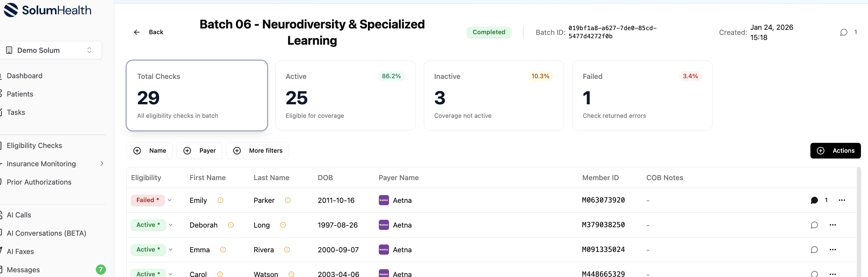Open AI Faxes in sidebar
The width and height of the screenshot is (868, 277).
(x=20, y=252)
